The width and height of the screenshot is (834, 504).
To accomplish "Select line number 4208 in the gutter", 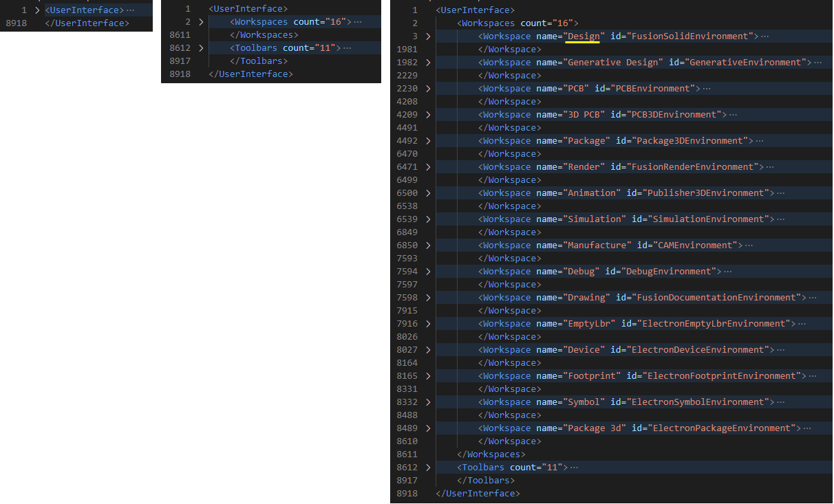I will [x=407, y=102].
